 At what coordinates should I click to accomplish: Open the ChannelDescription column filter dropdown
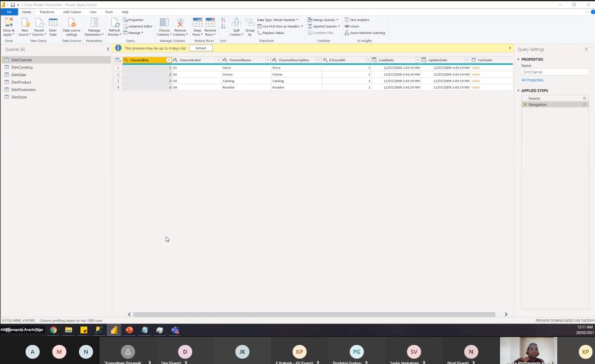coord(318,60)
